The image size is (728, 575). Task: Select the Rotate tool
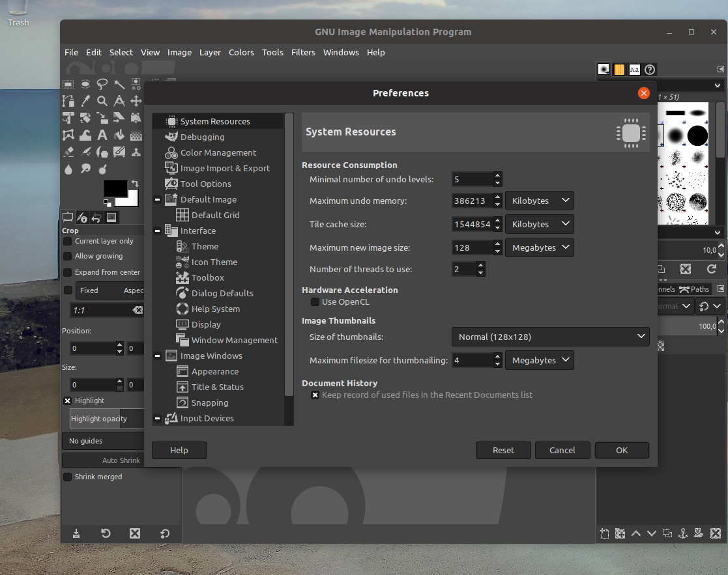click(x=85, y=118)
